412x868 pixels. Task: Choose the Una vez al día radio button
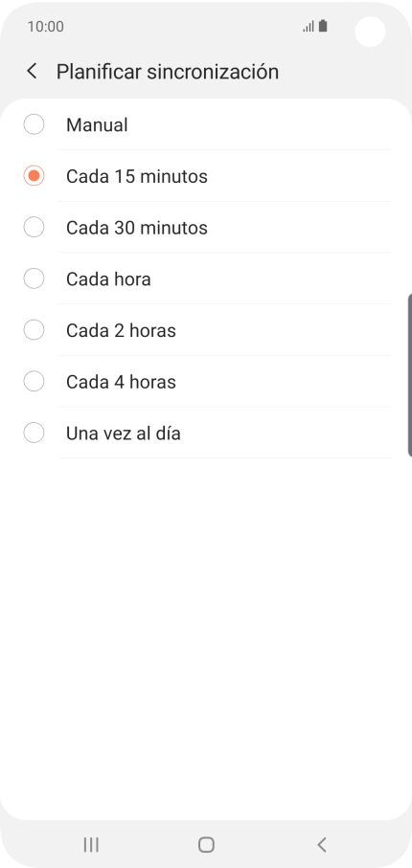click(34, 433)
